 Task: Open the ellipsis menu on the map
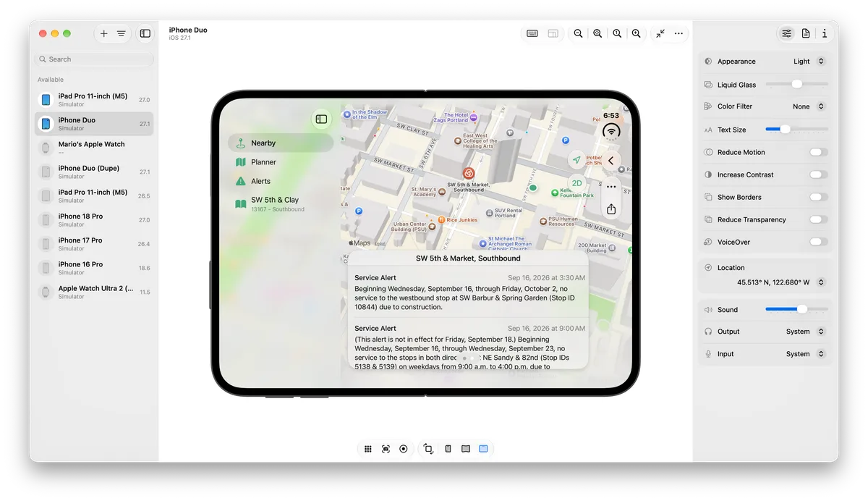[611, 187]
